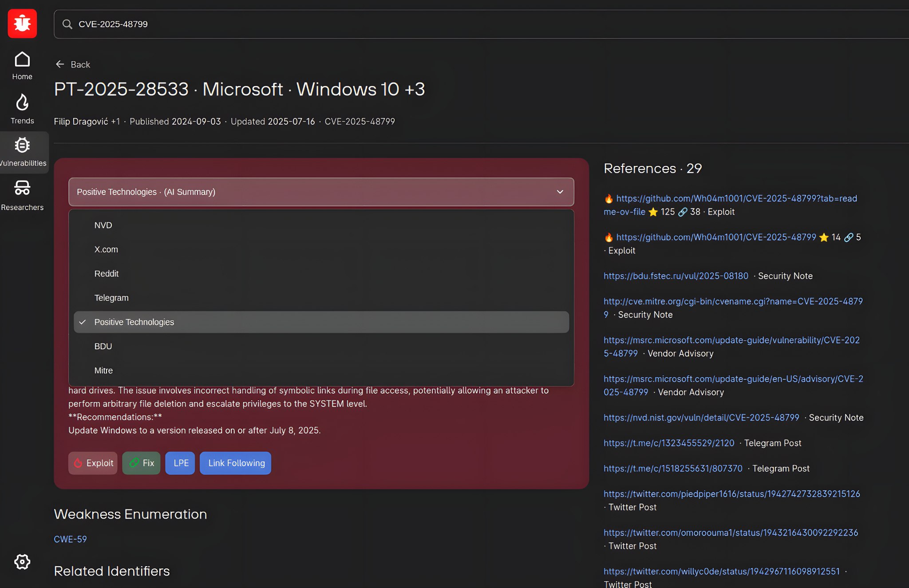Click the red bug logo icon

click(22, 24)
